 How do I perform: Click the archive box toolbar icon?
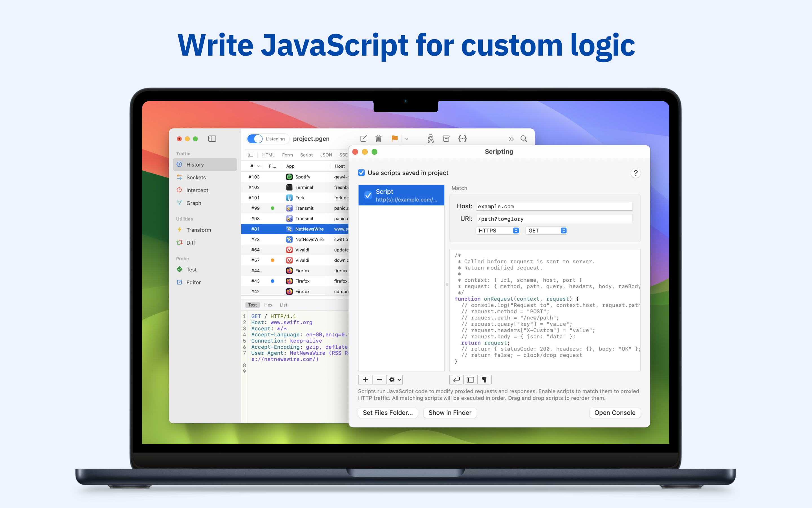446,138
